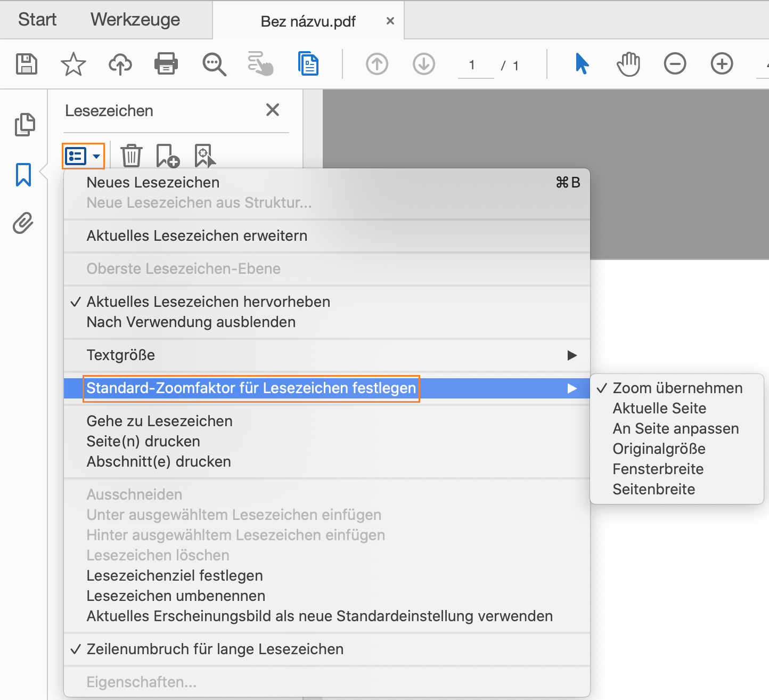Choose Gehe zu Lesezeichen
Image resolution: width=769 pixels, height=700 pixels.
click(327, 421)
